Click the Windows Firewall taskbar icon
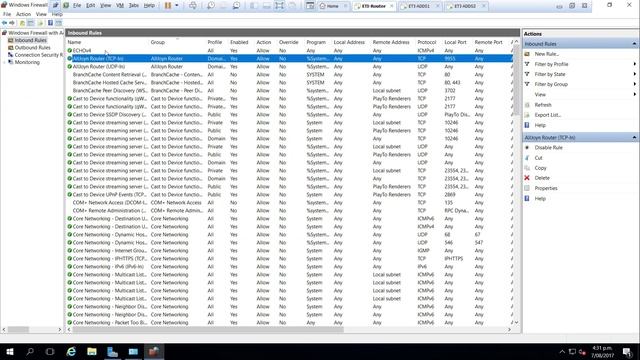Viewport: 640px width, 360px height. click(x=153, y=351)
